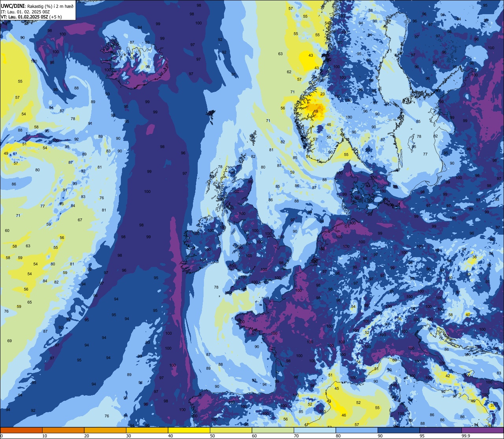Click the 80–90 light blue legend segment
The image size is (504, 439).
coord(357,430)
